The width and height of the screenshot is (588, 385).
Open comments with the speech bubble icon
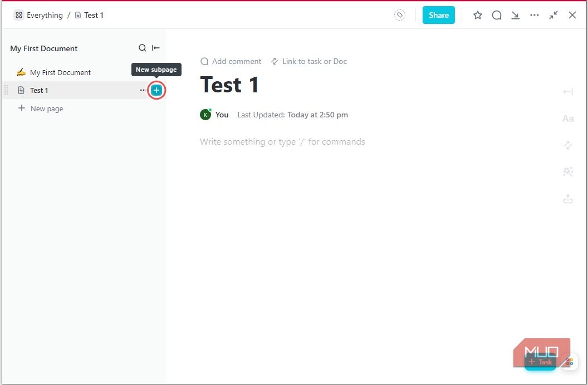point(497,15)
